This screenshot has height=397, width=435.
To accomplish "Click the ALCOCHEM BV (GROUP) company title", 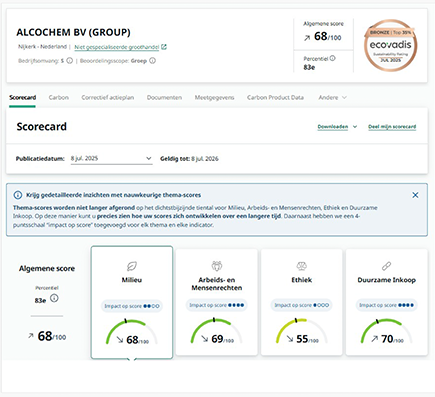I will (x=73, y=32).
